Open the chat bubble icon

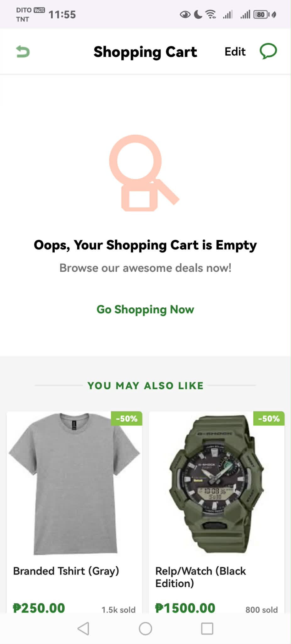[x=268, y=51]
